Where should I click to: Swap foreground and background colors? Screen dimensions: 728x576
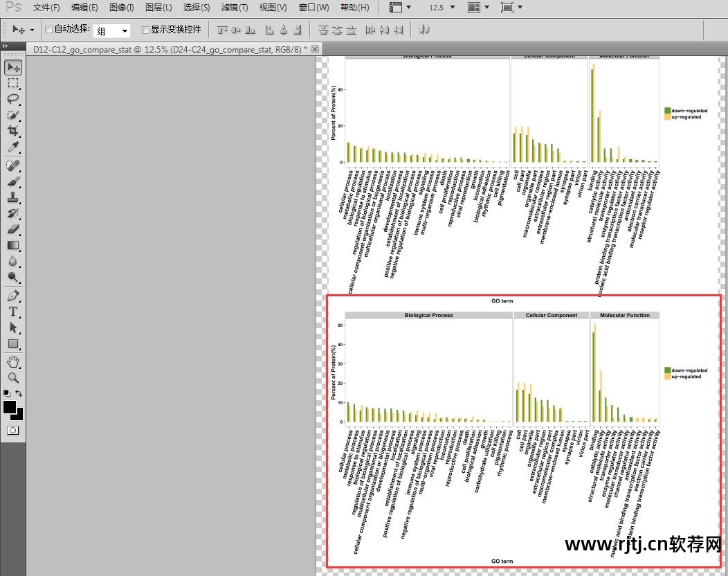pyautogui.click(x=19, y=393)
